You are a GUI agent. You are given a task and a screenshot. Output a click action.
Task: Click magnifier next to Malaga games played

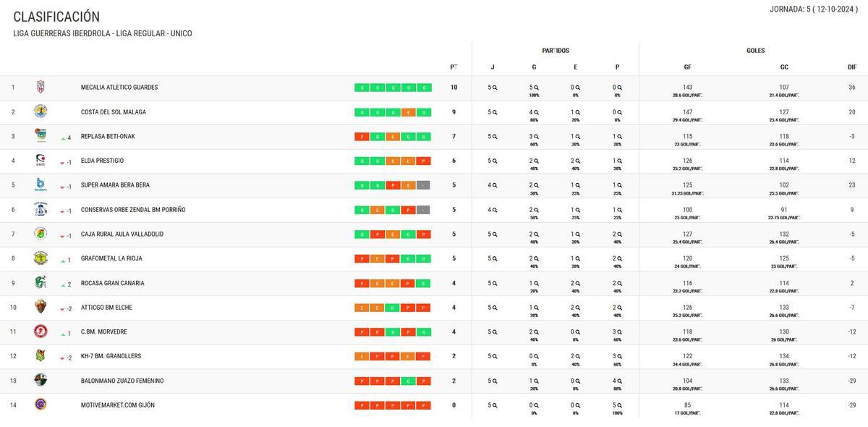(495, 112)
